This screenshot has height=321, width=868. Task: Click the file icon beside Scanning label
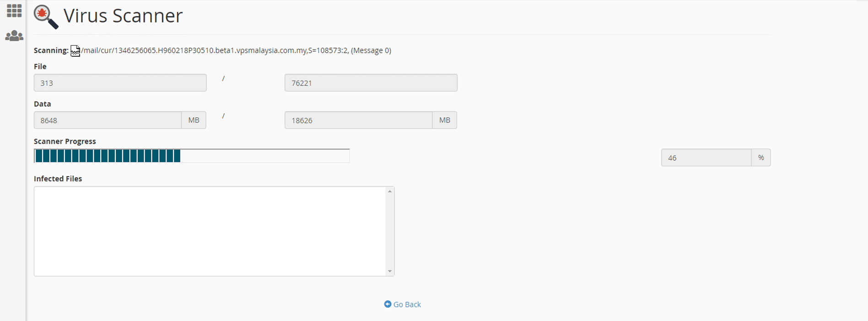click(x=75, y=51)
